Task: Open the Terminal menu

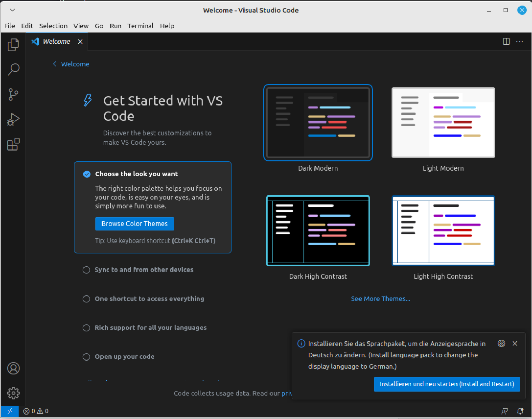Action: [x=140, y=26]
